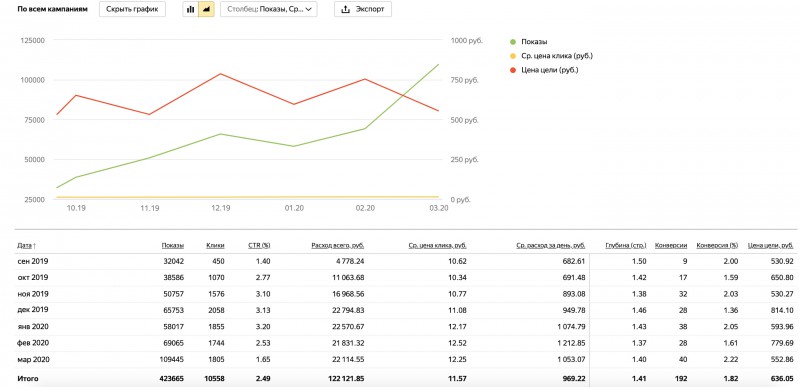Sort by Показы column header
Screen dimensions: 800x387
click(x=173, y=245)
